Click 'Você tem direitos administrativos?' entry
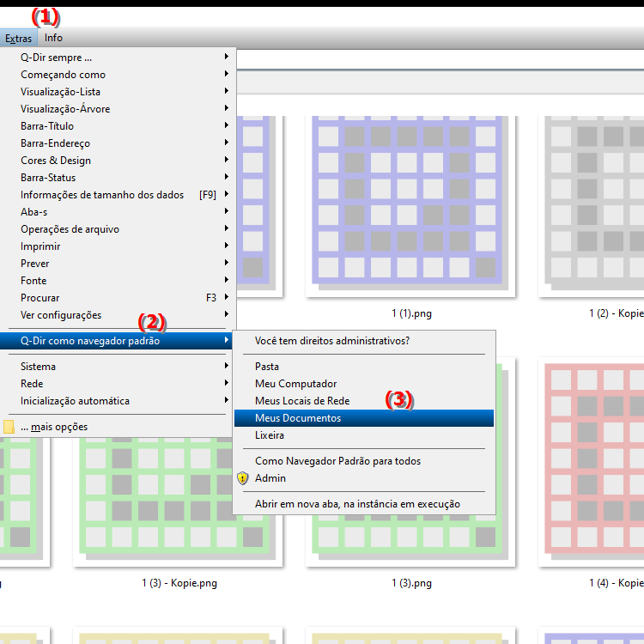644x644 pixels. (x=364, y=341)
